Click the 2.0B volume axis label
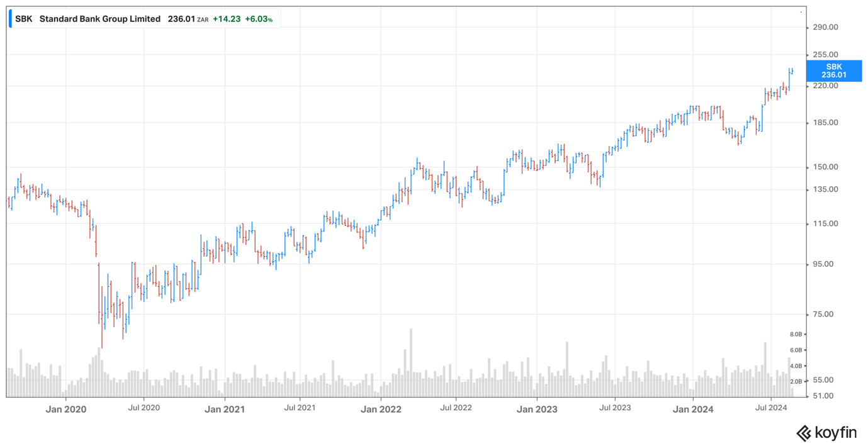The width and height of the screenshot is (868, 448). [x=796, y=381]
